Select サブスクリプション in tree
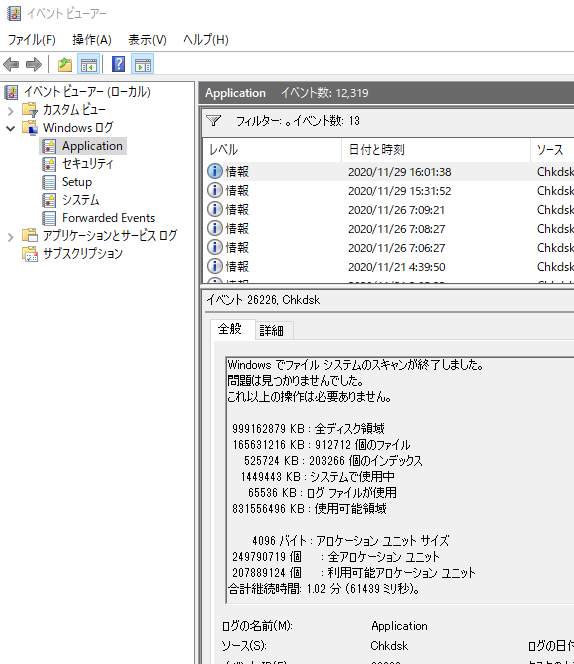The width and height of the screenshot is (574, 664). 83,254
